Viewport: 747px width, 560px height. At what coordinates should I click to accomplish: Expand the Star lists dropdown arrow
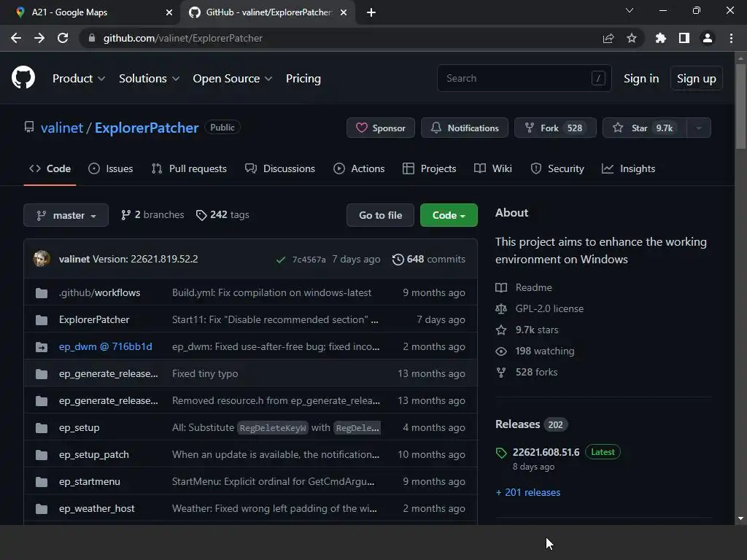(699, 128)
